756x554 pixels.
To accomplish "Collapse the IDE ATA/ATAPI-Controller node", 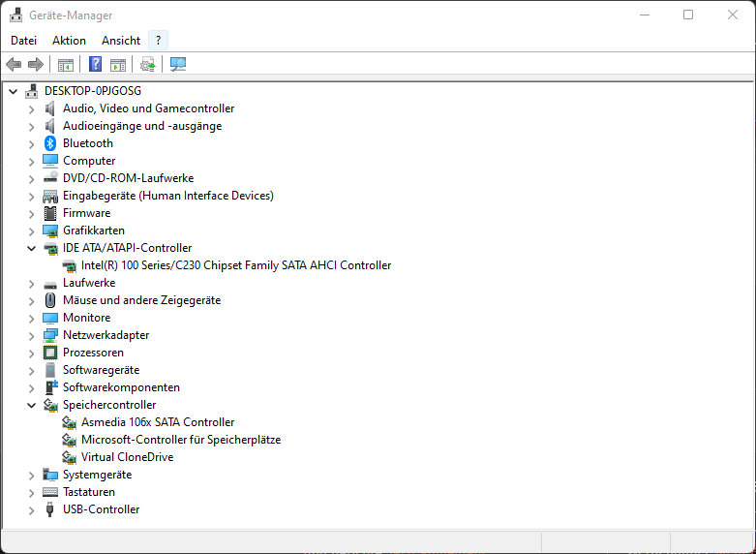I will tap(31, 249).
